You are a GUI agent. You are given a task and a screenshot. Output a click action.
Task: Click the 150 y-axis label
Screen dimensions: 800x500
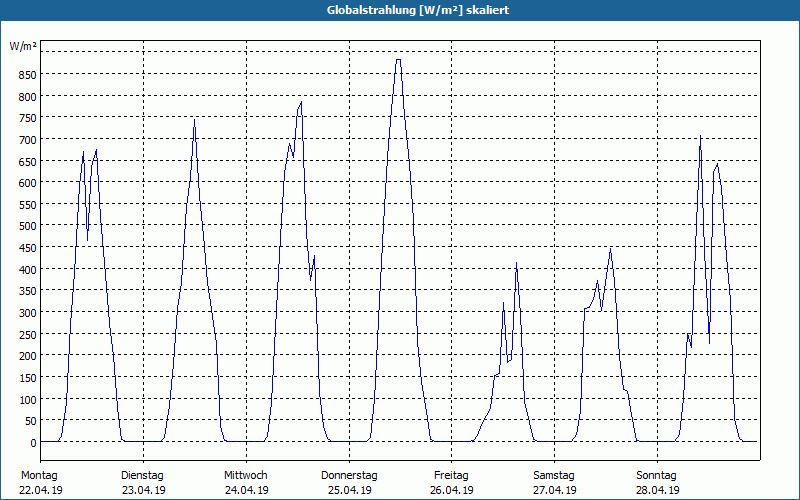click(x=28, y=378)
